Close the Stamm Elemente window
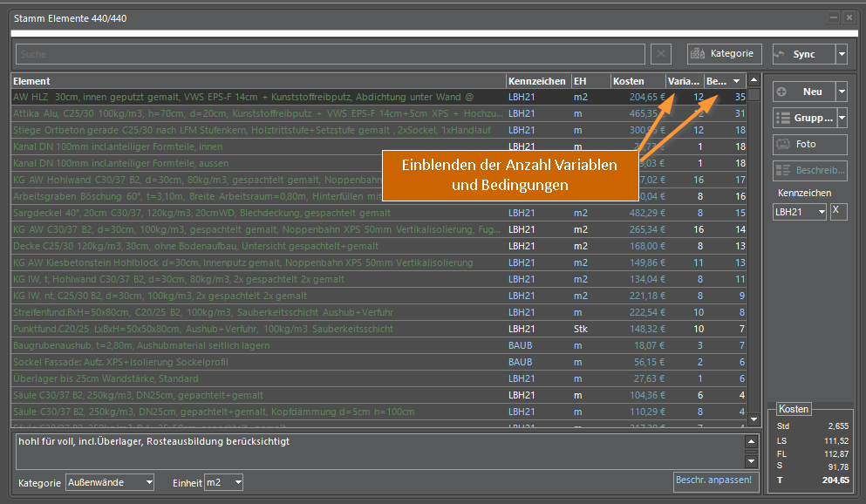Image resolution: width=866 pixels, height=504 pixels. point(849,17)
